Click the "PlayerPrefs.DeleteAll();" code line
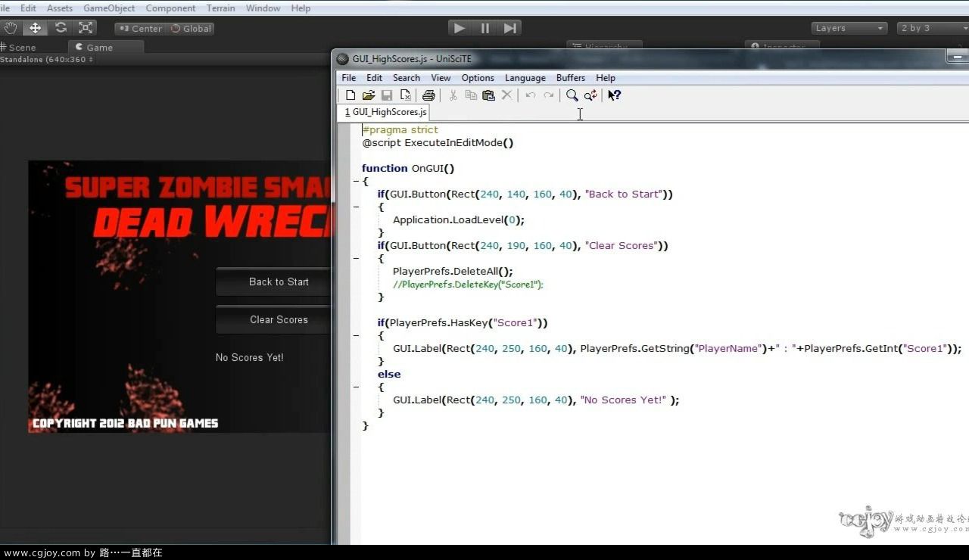Screen dimensions: 969x560 [453, 271]
